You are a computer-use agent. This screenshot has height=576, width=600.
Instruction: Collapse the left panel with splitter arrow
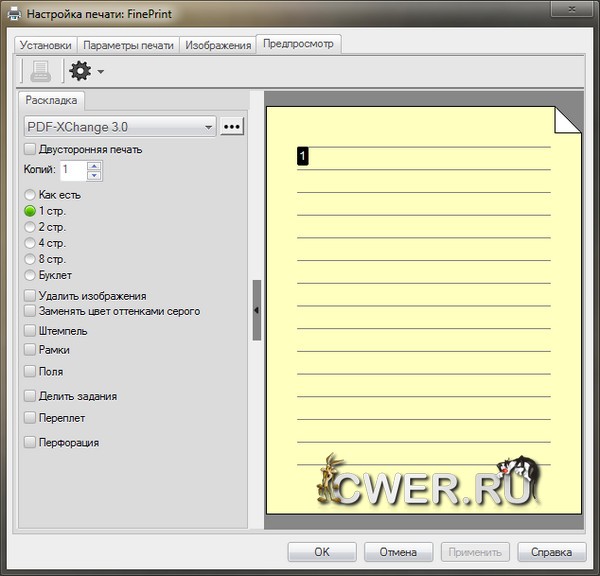click(257, 310)
